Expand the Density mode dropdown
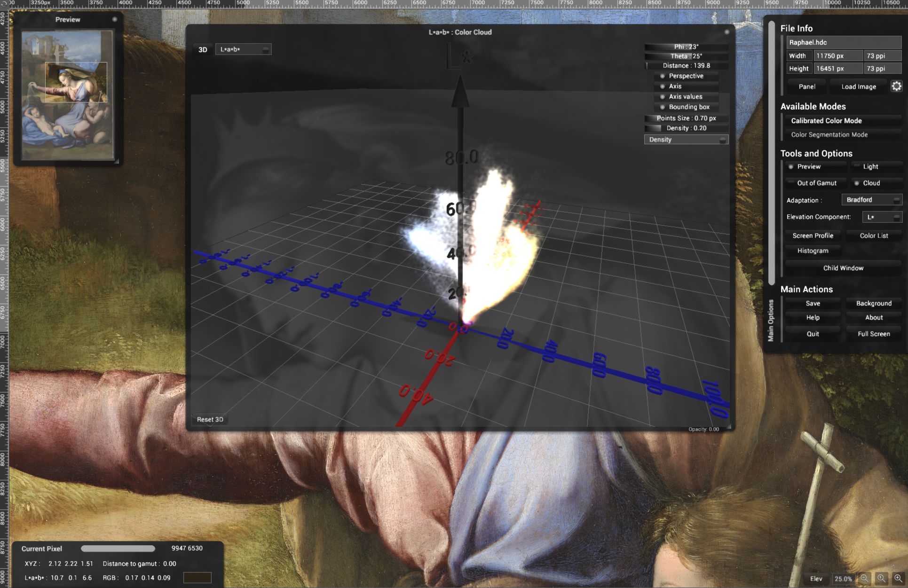 click(686, 140)
